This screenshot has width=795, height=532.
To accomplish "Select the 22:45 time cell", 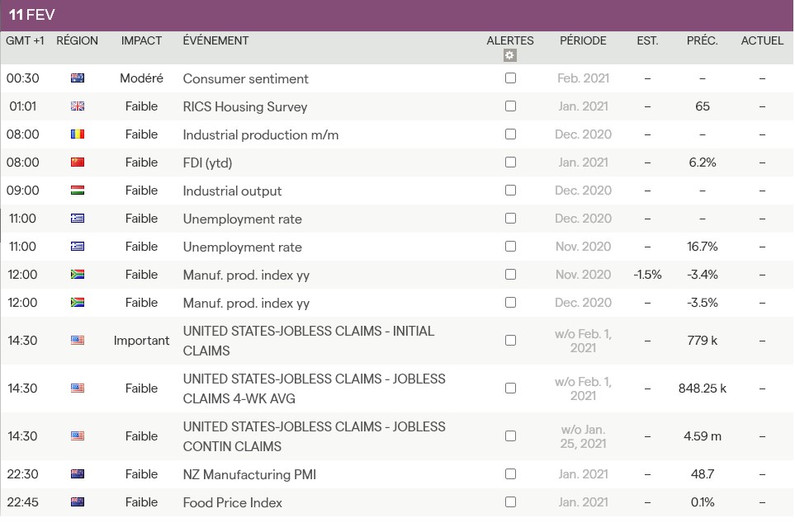I will pyautogui.click(x=23, y=501).
